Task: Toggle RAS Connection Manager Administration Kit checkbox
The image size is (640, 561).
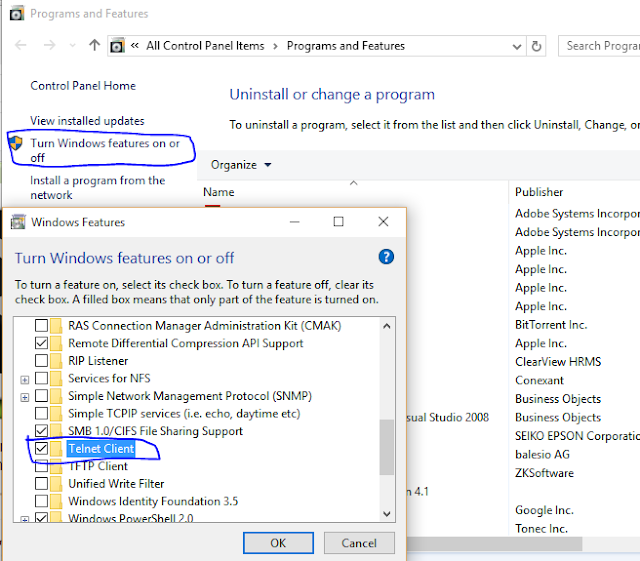Action: coord(41,325)
